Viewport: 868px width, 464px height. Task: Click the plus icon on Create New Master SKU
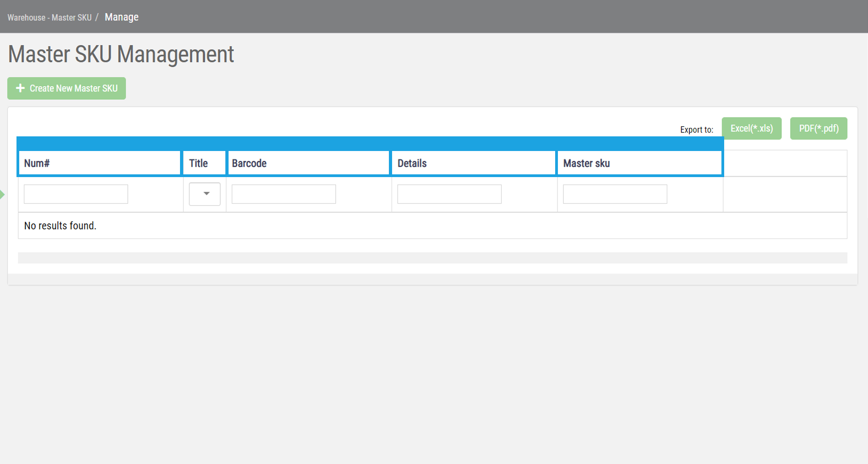click(x=20, y=88)
